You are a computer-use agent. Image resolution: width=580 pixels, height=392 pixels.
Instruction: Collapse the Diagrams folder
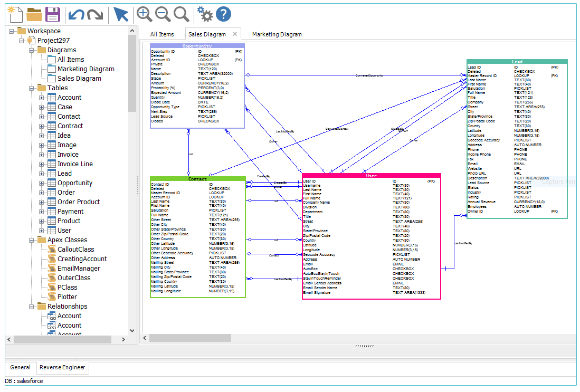[32, 50]
